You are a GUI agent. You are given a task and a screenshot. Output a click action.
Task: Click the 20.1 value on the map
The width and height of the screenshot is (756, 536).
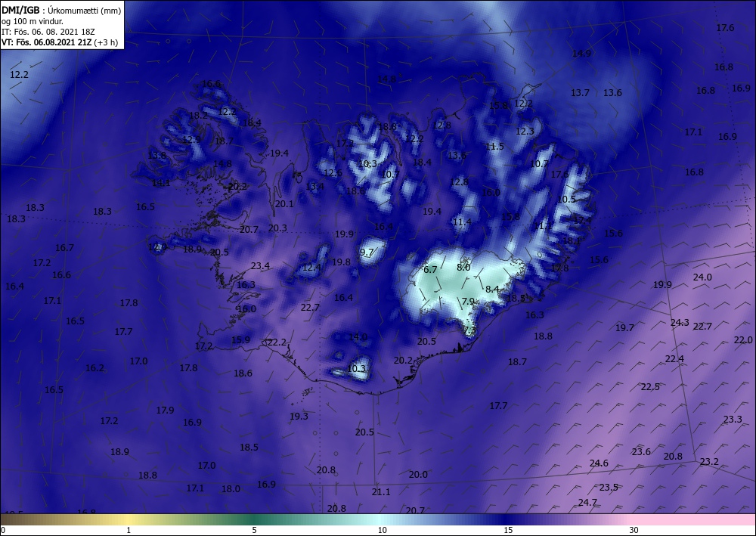pos(284,204)
